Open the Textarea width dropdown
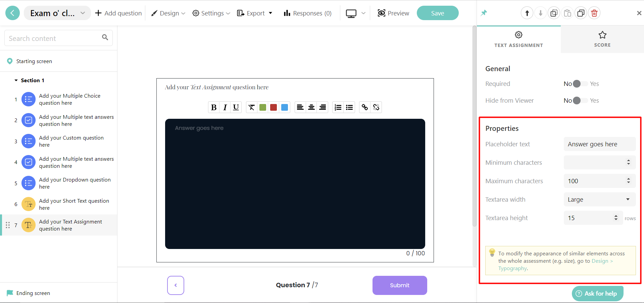 (599, 199)
